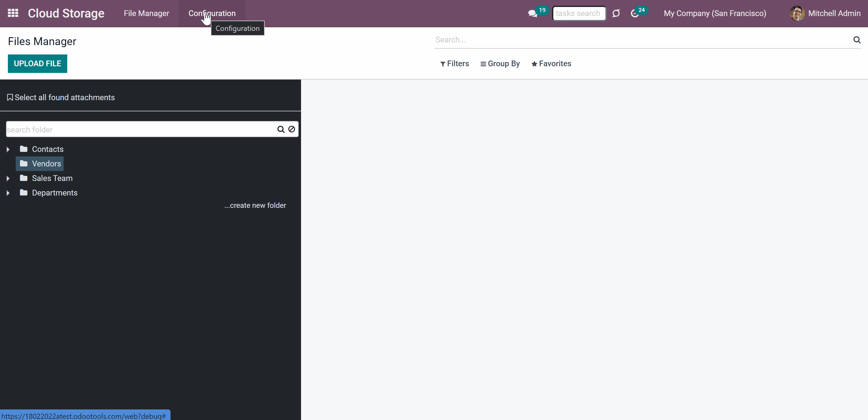Click the Contacts folder icon

click(x=24, y=149)
